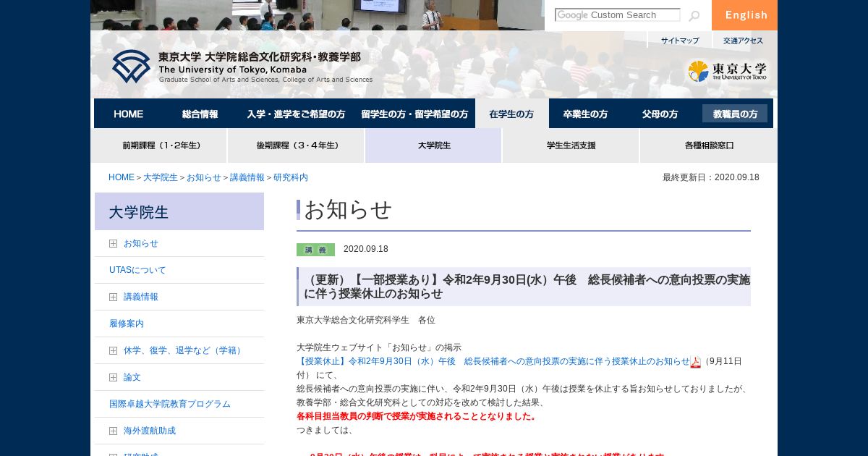Expand the 海外渡航助成 plus icon
868x456 pixels.
pyautogui.click(x=113, y=431)
